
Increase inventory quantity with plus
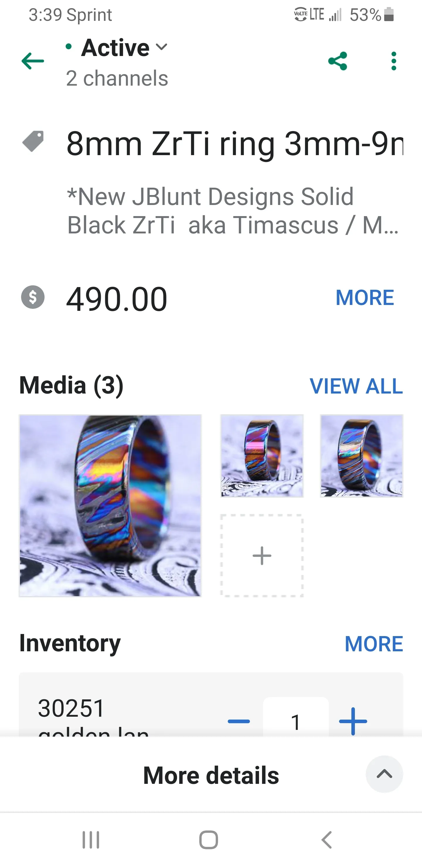pos(353,721)
